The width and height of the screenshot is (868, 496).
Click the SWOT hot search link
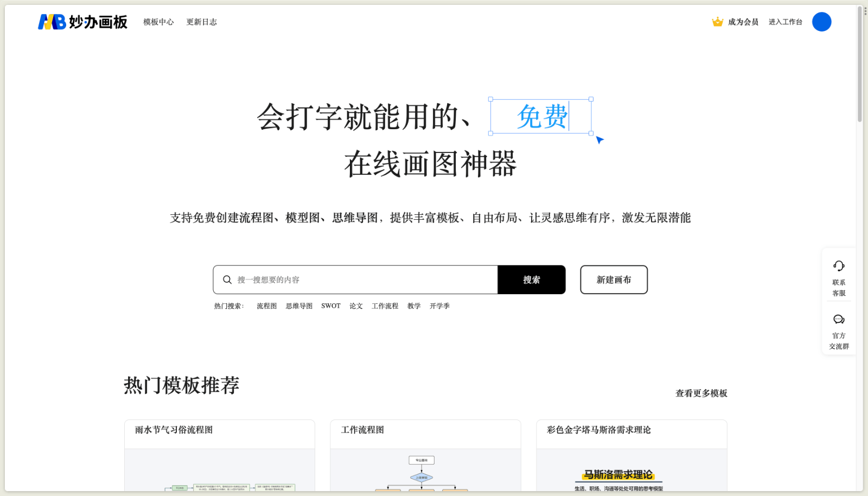pyautogui.click(x=330, y=306)
